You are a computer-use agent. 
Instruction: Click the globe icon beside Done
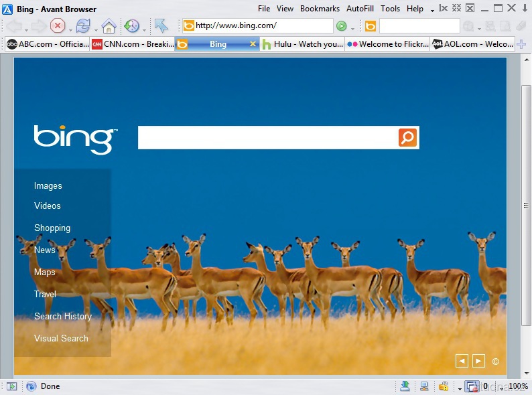(31, 386)
